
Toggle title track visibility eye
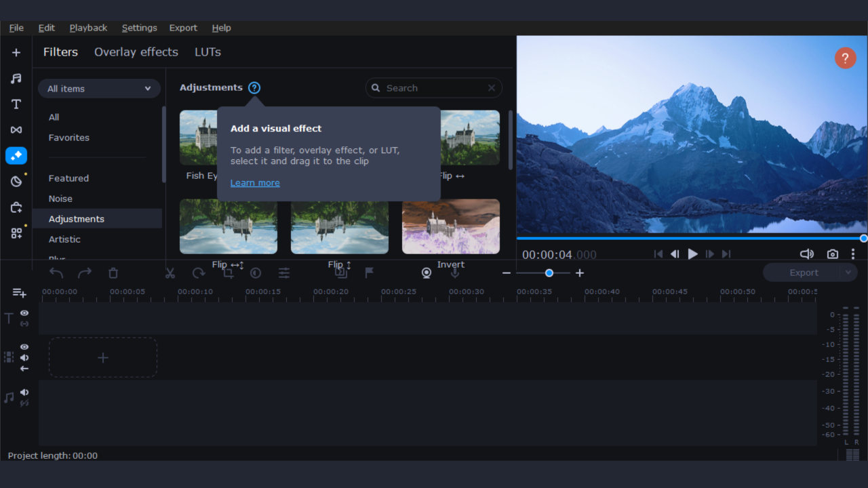coord(24,313)
